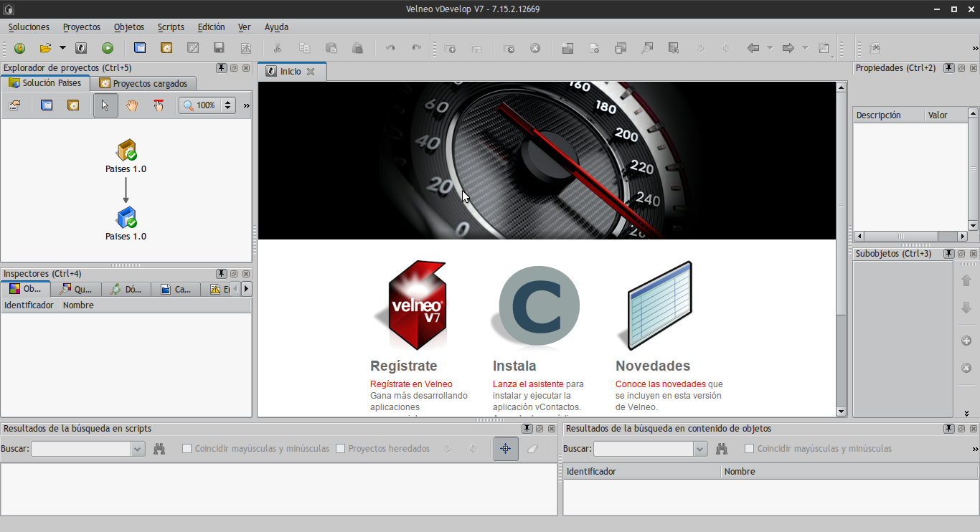The image size is (980, 532).
Task: Click the green run project play icon
Action: pos(108,48)
